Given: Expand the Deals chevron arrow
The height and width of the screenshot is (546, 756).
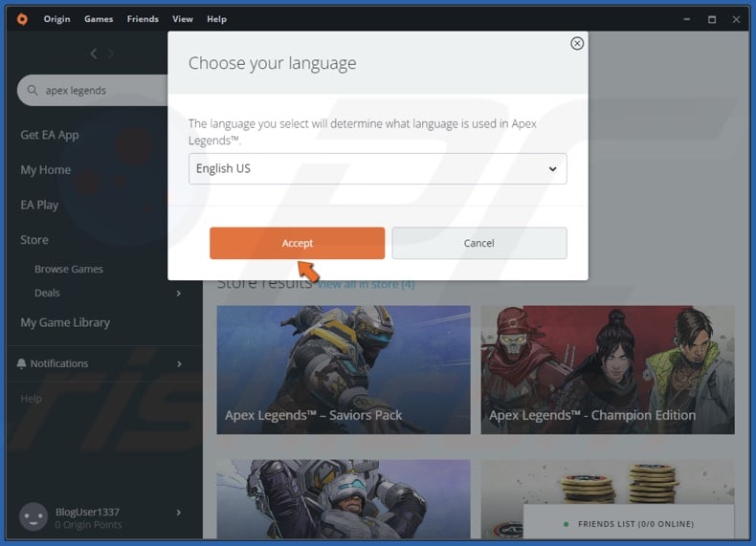Looking at the screenshot, I should (179, 293).
